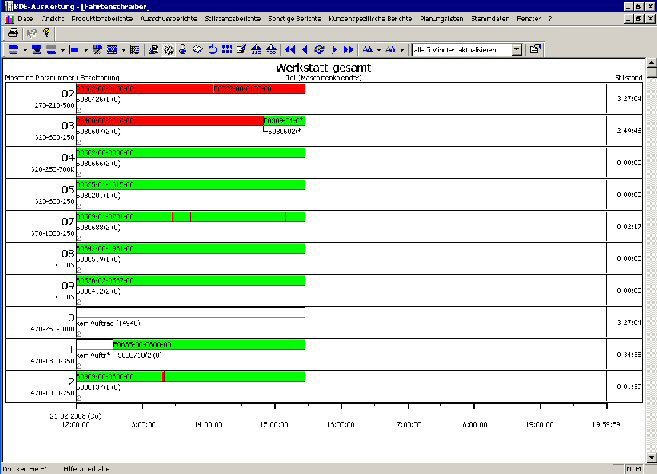Select the green bar of machine 08

[x=191, y=249]
